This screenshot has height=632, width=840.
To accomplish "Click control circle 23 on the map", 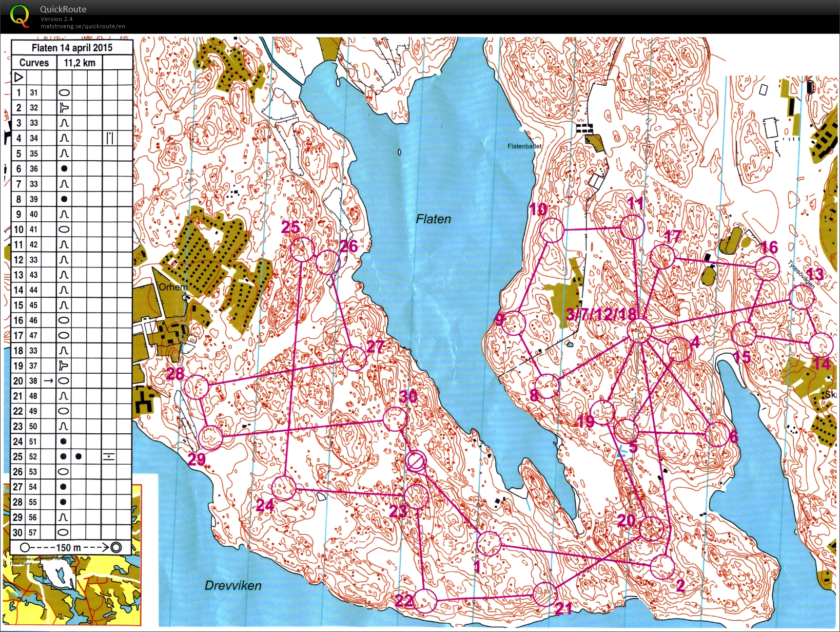I will [416, 496].
